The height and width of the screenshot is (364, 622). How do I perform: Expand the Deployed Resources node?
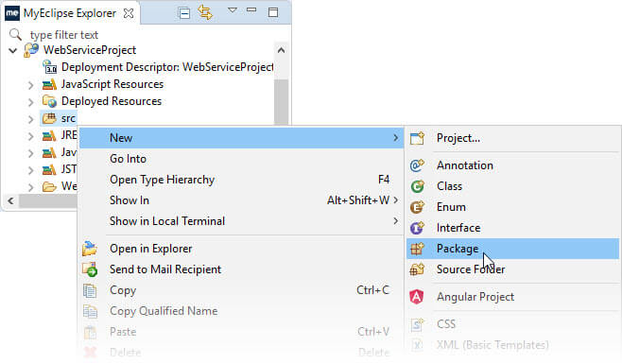click(x=31, y=101)
